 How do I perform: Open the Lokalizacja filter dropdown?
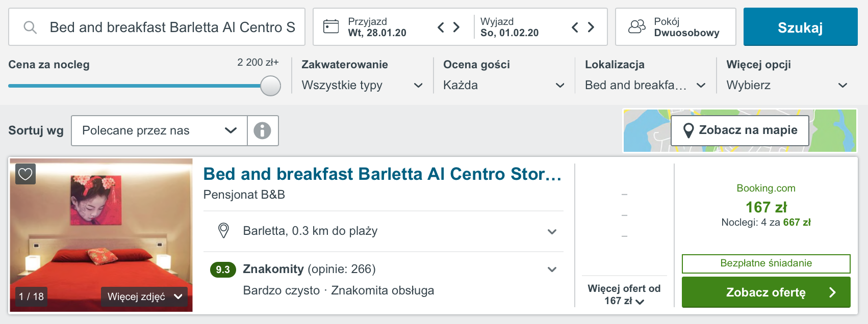(645, 85)
